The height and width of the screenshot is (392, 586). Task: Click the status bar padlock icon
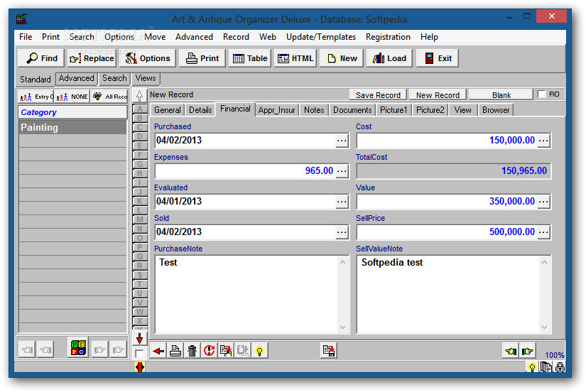[560, 367]
